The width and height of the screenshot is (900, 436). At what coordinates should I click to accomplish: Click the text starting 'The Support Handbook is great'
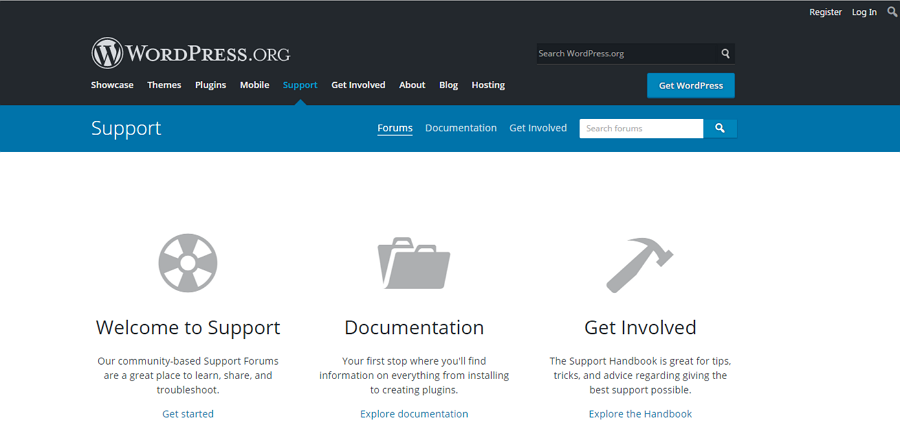[640, 376]
